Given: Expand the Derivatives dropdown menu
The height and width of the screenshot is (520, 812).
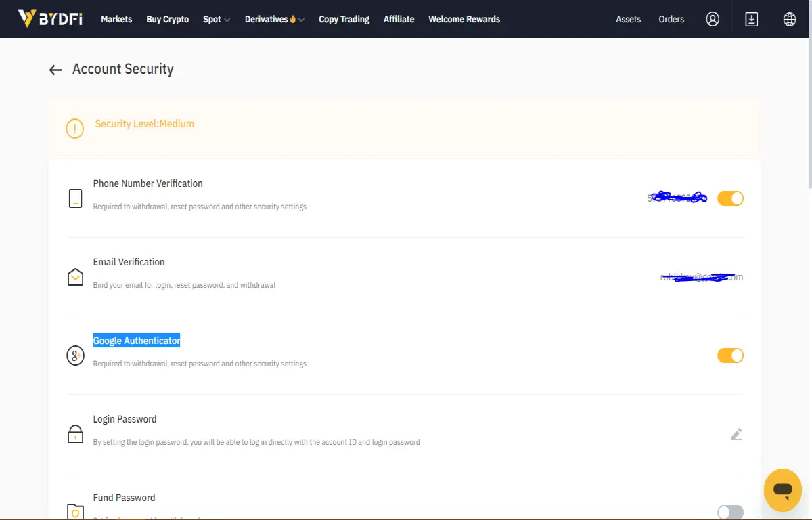Looking at the screenshot, I should point(274,19).
